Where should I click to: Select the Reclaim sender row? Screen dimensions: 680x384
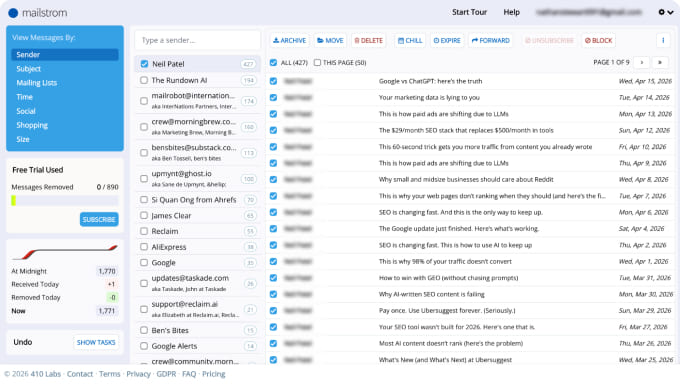click(x=197, y=231)
